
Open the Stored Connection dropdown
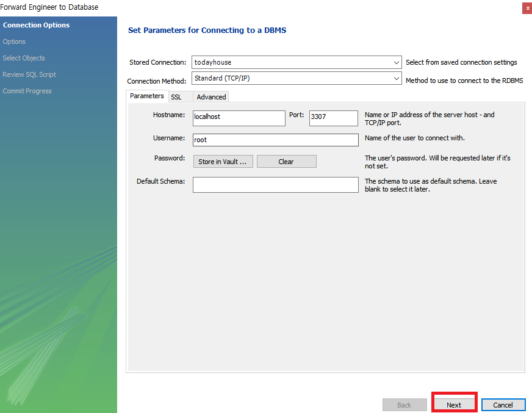tap(296, 62)
